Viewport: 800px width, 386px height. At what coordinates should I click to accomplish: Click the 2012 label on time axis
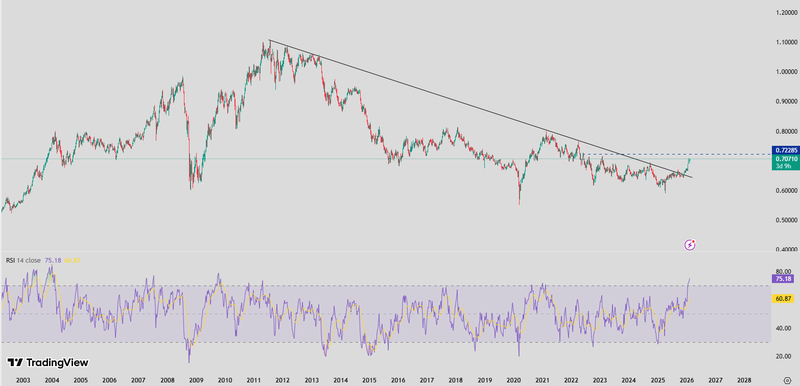point(282,380)
